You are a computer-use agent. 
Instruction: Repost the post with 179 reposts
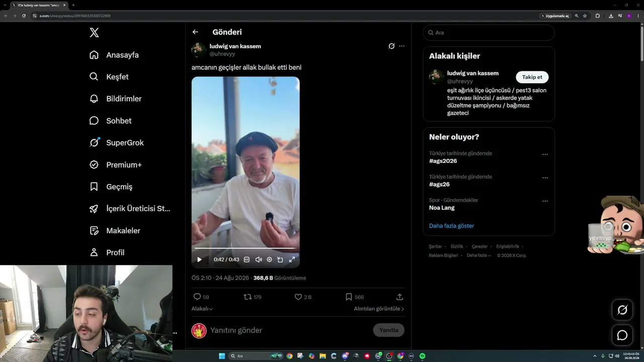pyautogui.click(x=253, y=297)
